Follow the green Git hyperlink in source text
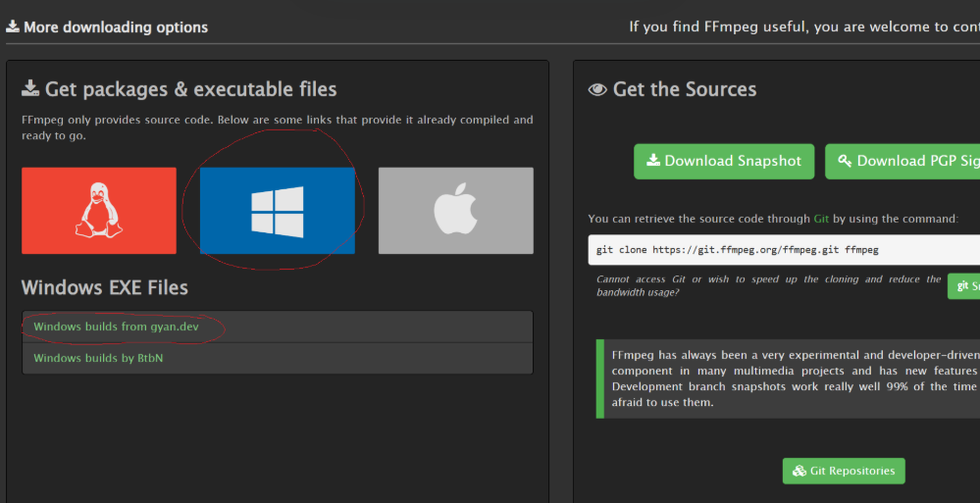The height and width of the screenshot is (503, 980). point(822,219)
